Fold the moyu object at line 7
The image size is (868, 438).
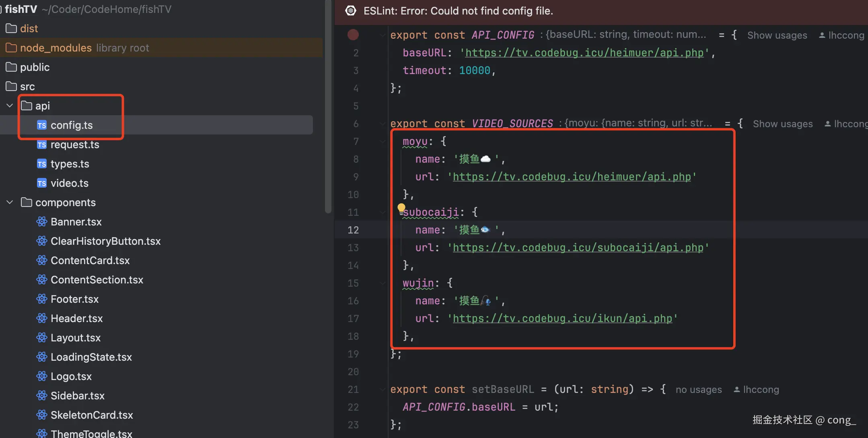383,141
